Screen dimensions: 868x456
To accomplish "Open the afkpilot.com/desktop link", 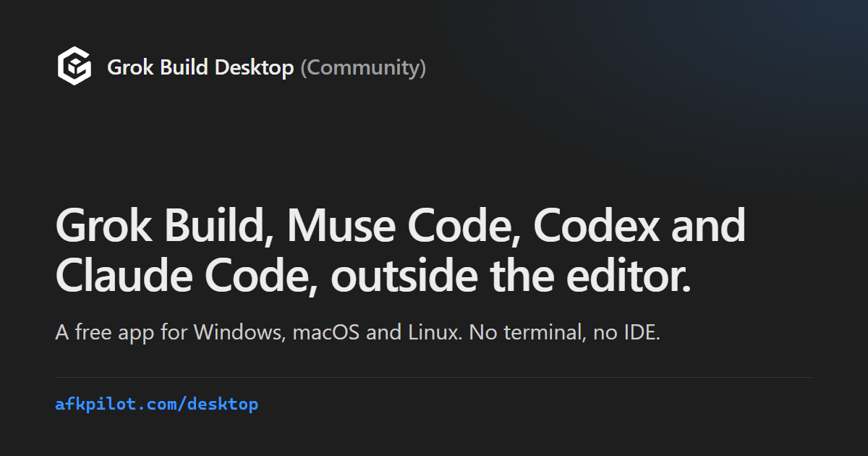I will pos(156,404).
